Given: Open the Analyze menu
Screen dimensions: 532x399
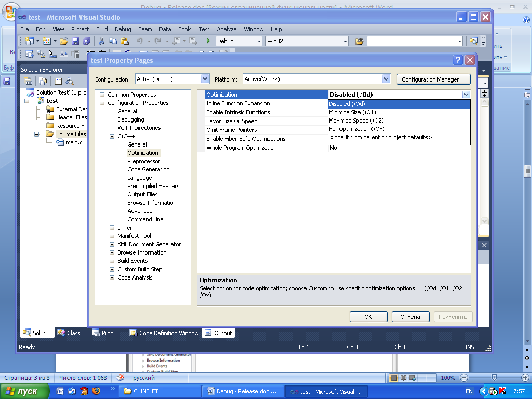Looking at the screenshot, I should [x=227, y=29].
